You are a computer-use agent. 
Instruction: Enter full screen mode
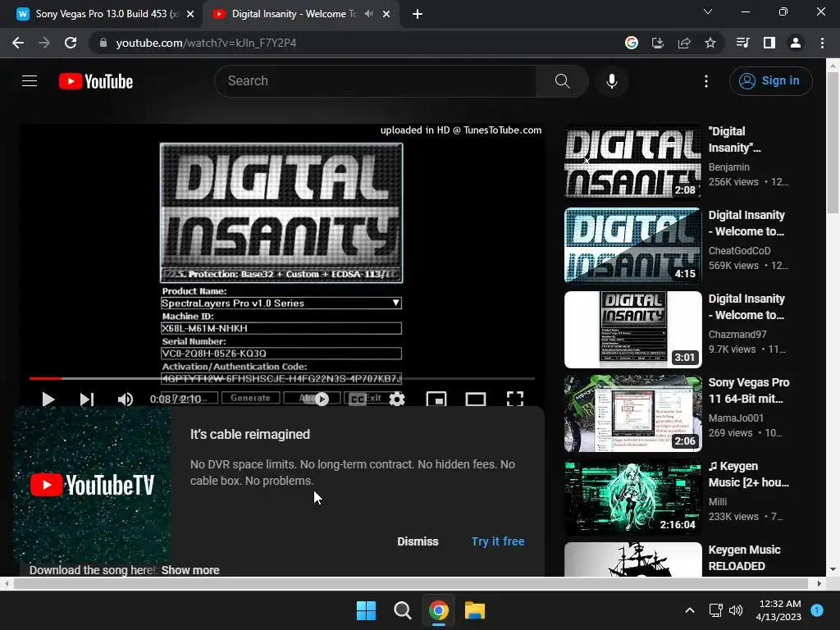coord(515,399)
